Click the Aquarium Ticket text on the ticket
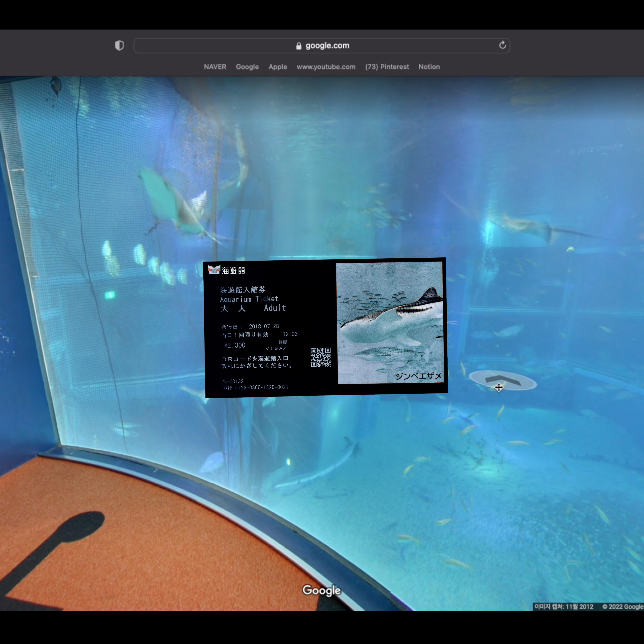The height and width of the screenshot is (644, 644). tap(249, 299)
